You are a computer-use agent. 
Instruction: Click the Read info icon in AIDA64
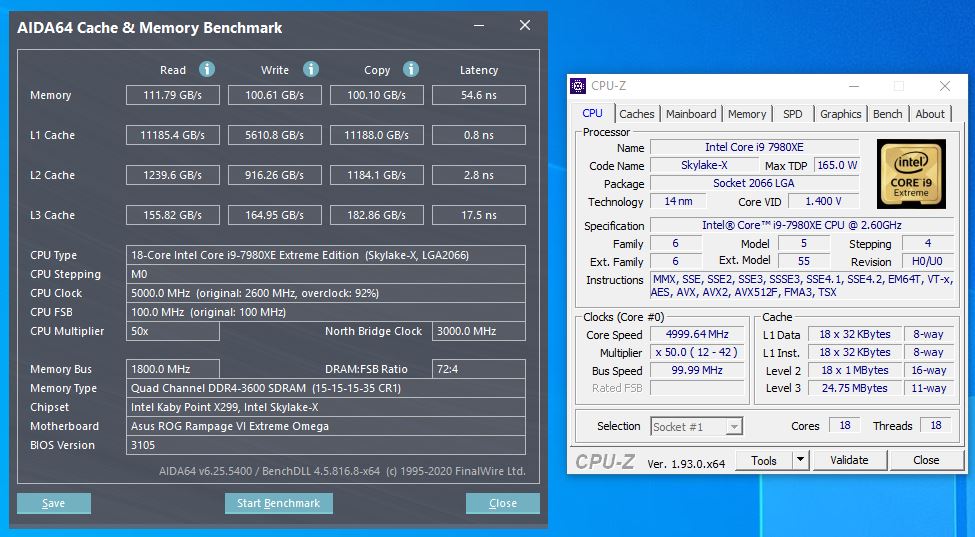[x=207, y=69]
